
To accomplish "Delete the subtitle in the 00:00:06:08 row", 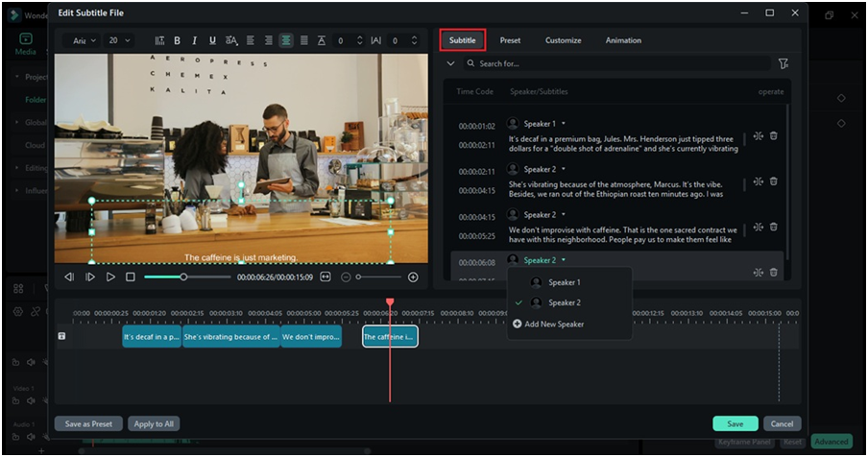I will pos(774,273).
